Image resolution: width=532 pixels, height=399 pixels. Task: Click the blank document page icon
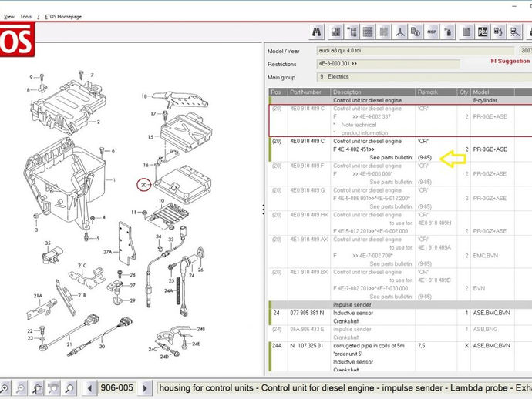tap(467, 32)
